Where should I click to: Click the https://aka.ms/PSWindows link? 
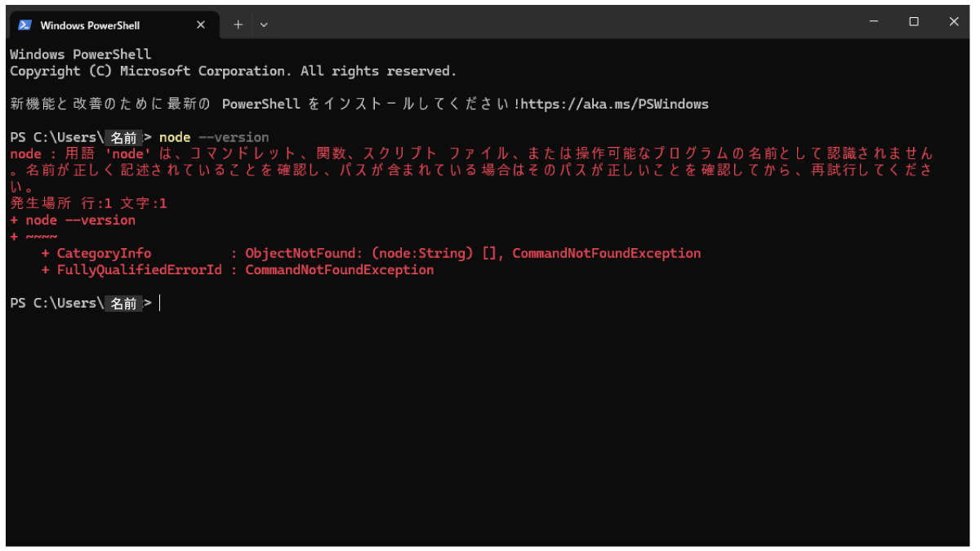point(614,104)
